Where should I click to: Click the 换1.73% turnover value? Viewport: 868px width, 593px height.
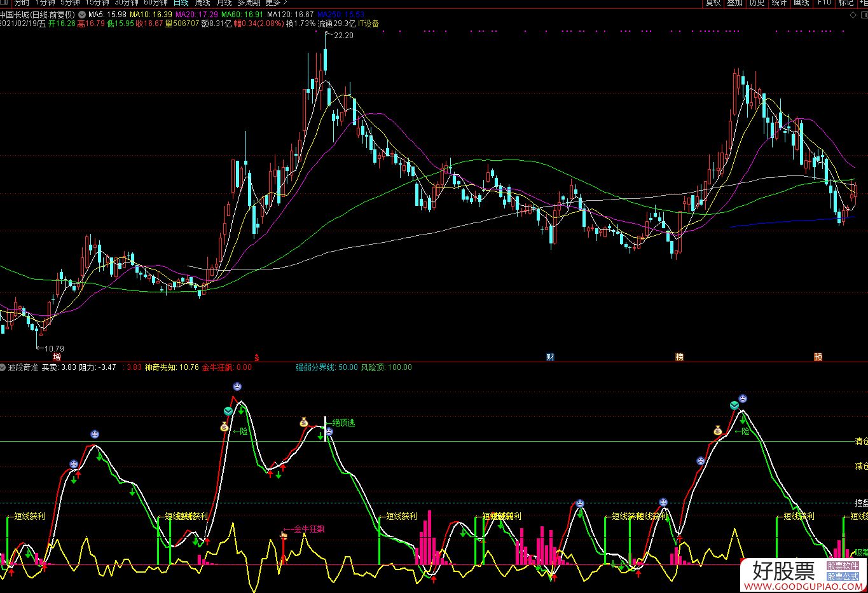pyautogui.click(x=300, y=24)
